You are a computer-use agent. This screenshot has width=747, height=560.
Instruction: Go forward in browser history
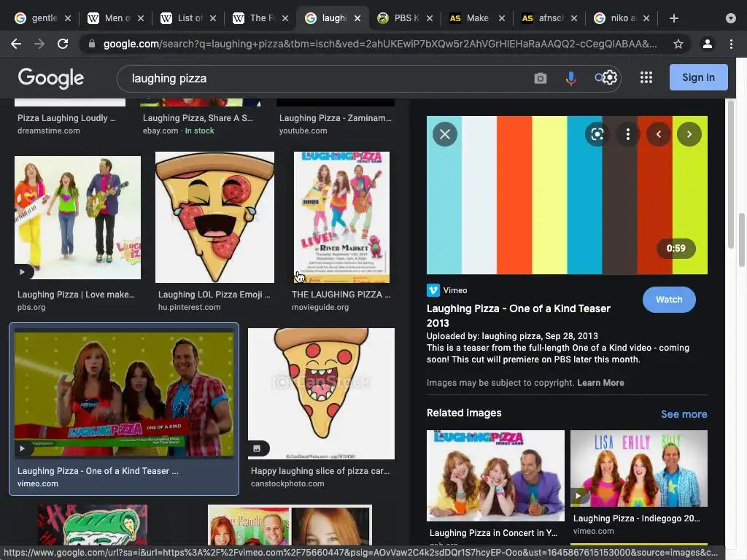(39, 44)
